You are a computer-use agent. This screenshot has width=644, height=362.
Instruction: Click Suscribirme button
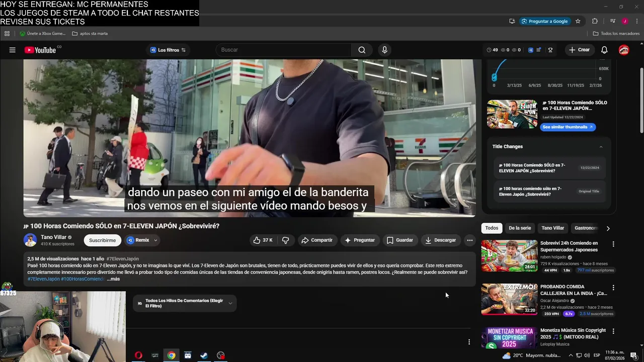click(x=103, y=240)
